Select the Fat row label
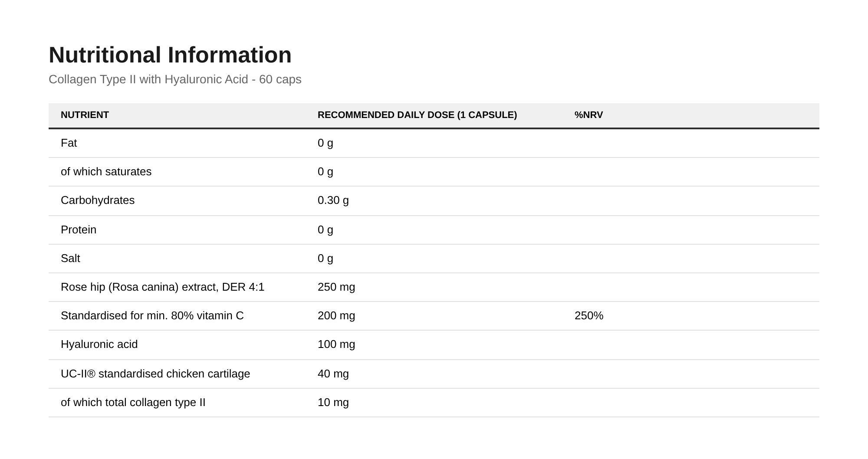The image size is (868, 459). 69,143
